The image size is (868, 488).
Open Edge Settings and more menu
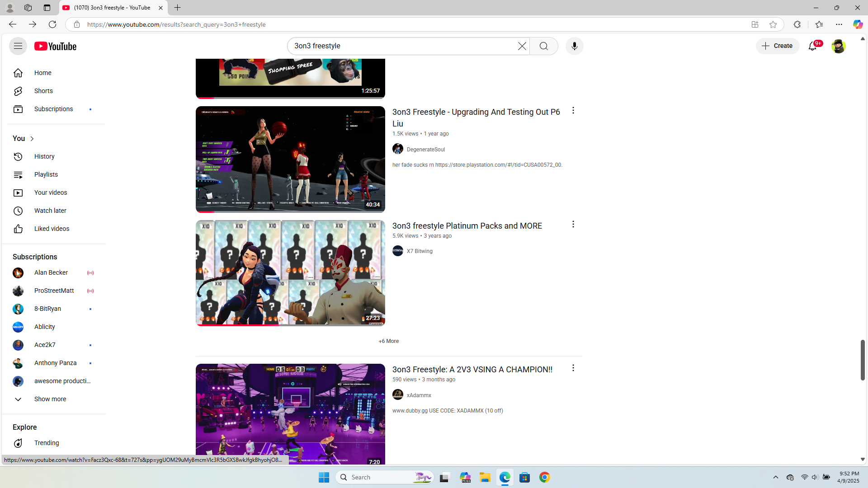839,24
